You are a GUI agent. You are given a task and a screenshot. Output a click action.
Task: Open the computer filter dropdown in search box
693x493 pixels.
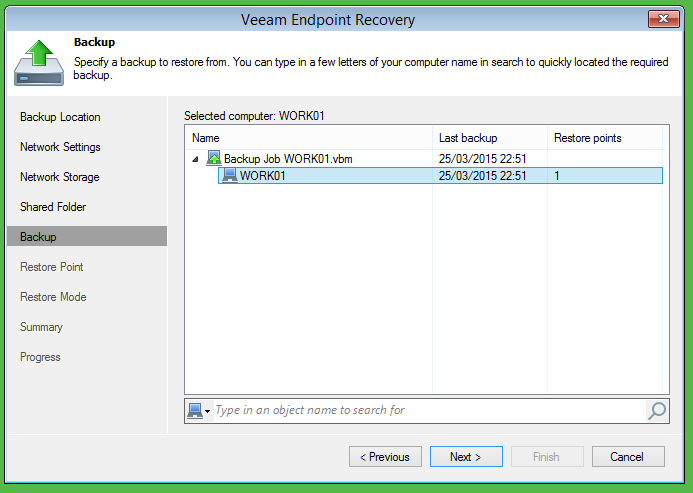(198, 411)
